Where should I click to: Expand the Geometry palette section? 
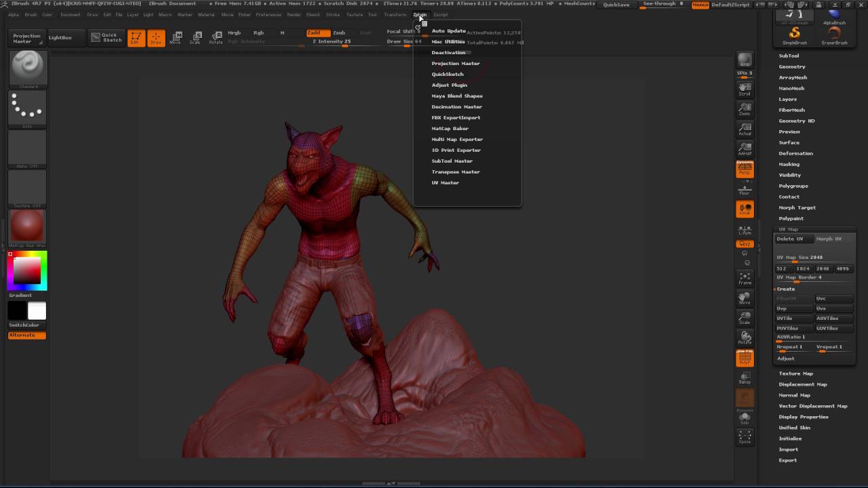(x=792, y=67)
